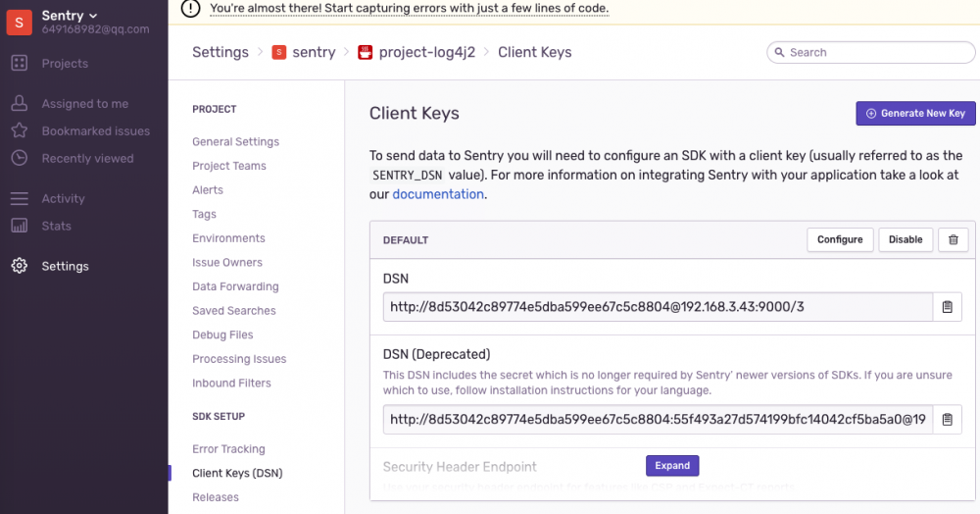Open Data Forwarding settings

click(235, 287)
